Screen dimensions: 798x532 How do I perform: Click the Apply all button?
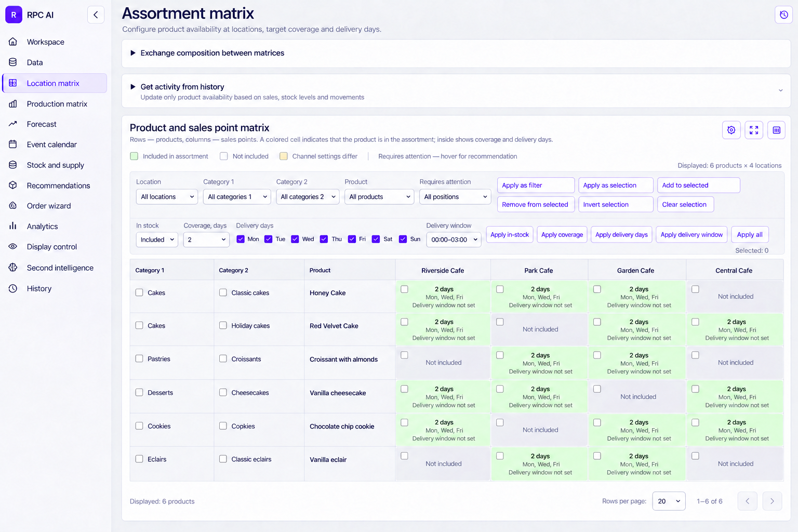750,235
